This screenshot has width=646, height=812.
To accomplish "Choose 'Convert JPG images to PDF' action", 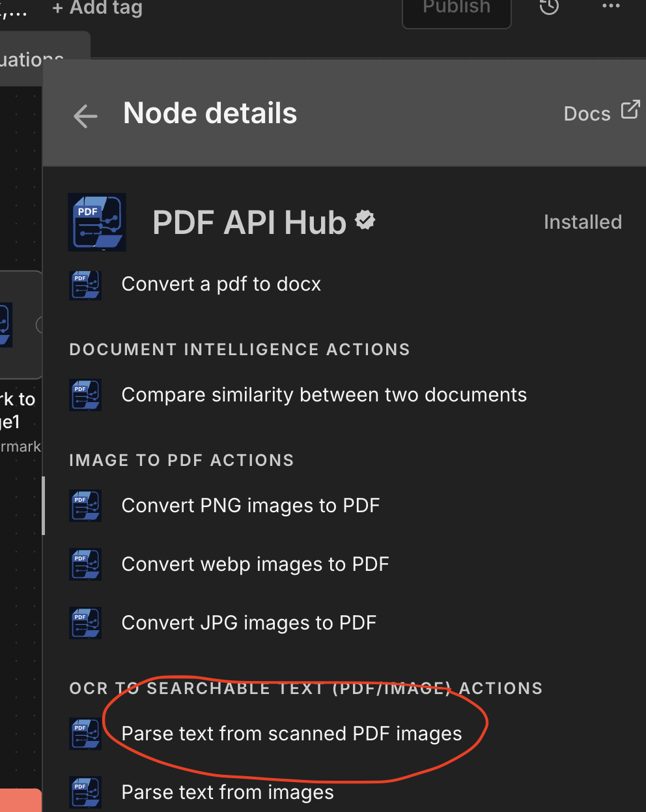I will tap(249, 623).
